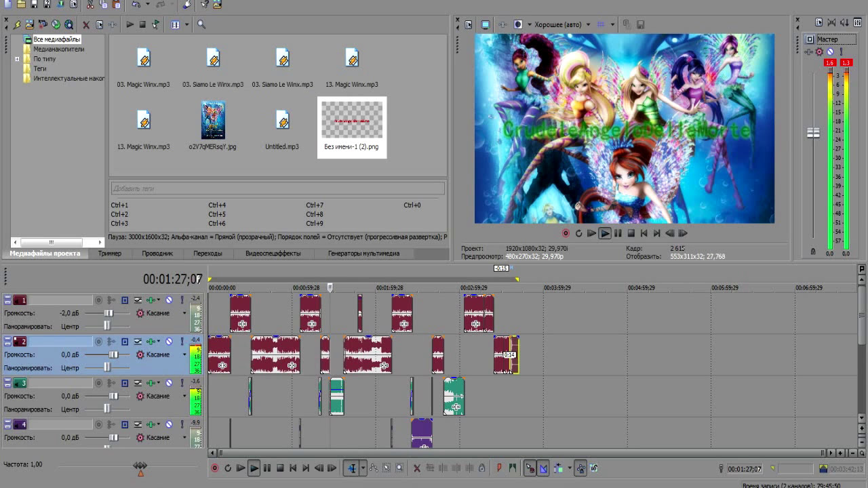
Task: Switch to the Переходы tab
Action: coord(208,253)
